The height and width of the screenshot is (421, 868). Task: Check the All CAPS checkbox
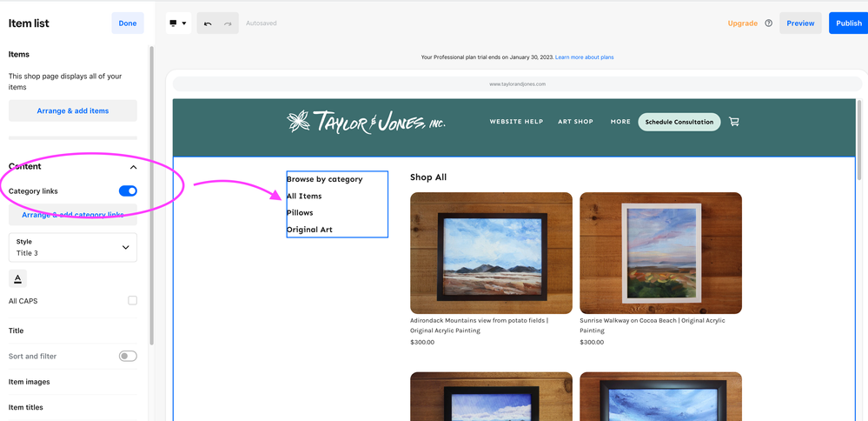132,301
